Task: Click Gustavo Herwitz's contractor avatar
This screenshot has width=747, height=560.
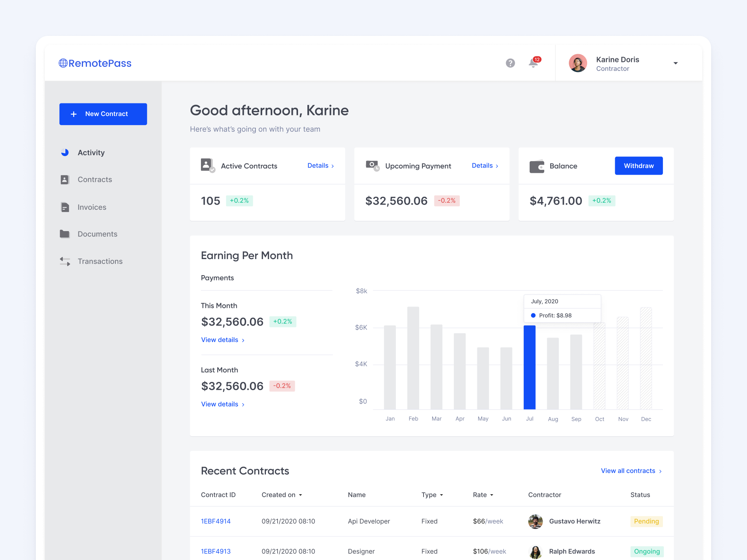Action: click(x=535, y=521)
